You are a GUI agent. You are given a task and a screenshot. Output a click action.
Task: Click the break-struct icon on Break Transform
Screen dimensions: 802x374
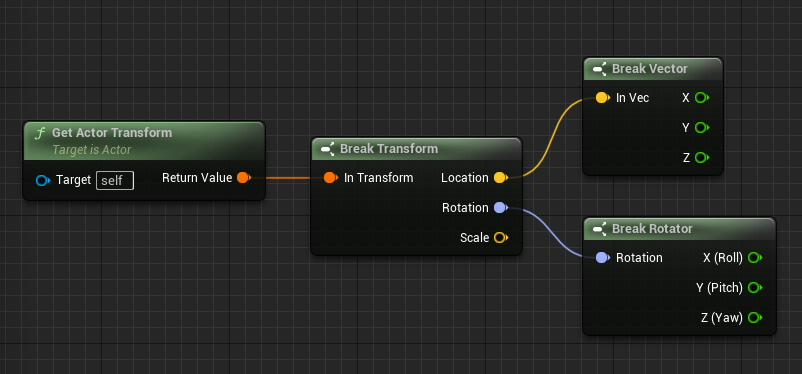pyautogui.click(x=327, y=149)
